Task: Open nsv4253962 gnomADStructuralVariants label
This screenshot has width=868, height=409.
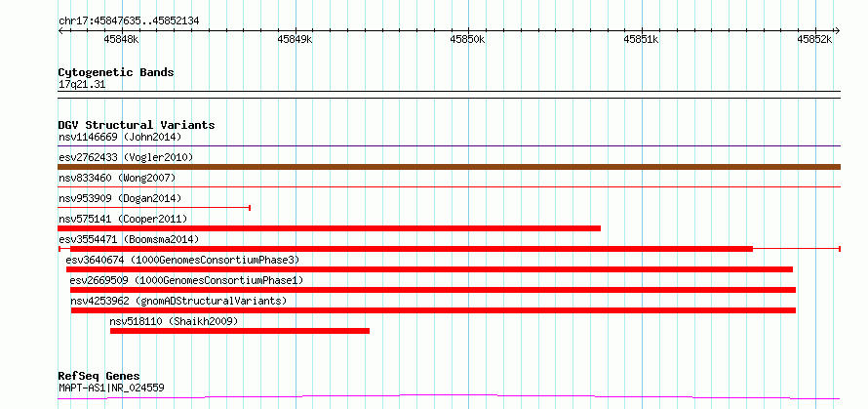Action: coord(178,301)
